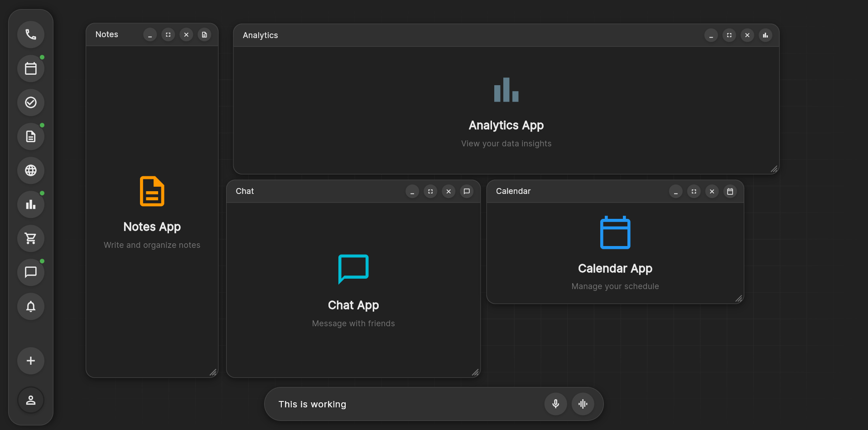Close the Analytics window
Image resolution: width=868 pixels, height=430 pixels.
[747, 35]
